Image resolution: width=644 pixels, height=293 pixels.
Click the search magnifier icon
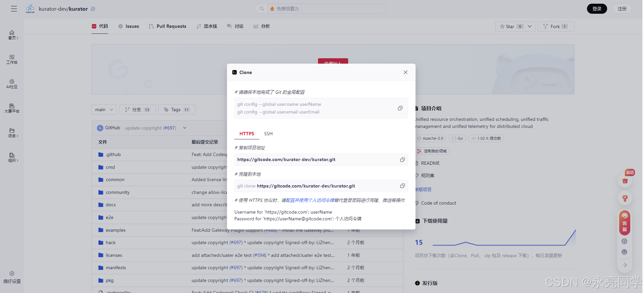pos(262,9)
